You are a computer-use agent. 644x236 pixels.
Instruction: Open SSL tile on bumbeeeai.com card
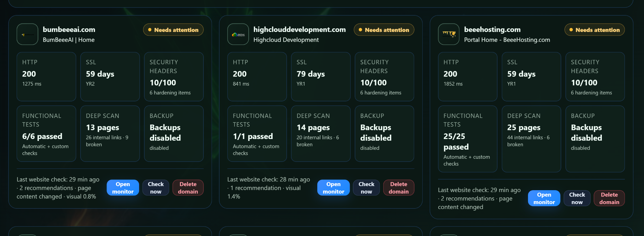pos(110,77)
